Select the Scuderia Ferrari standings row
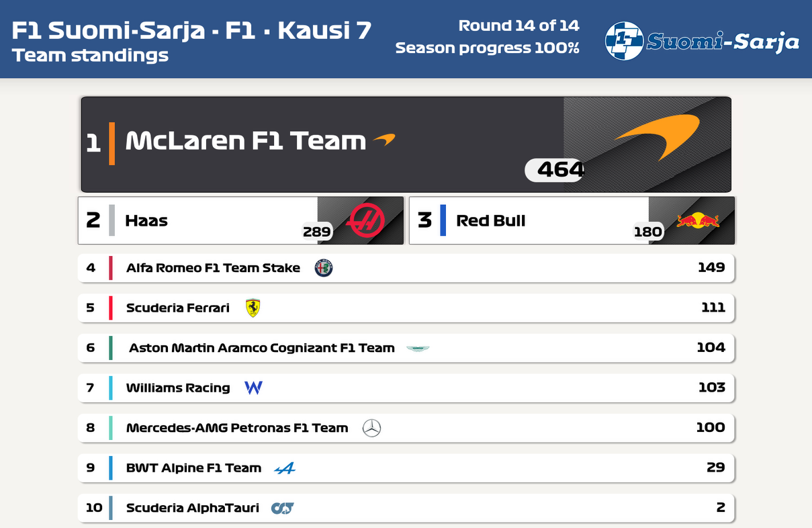 pyautogui.click(x=406, y=308)
